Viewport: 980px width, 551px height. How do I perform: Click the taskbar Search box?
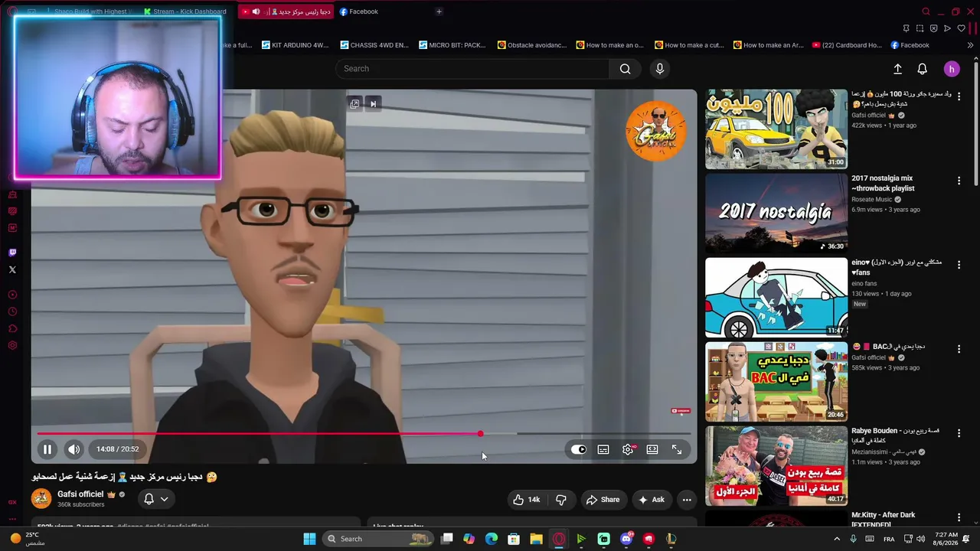pos(379,539)
